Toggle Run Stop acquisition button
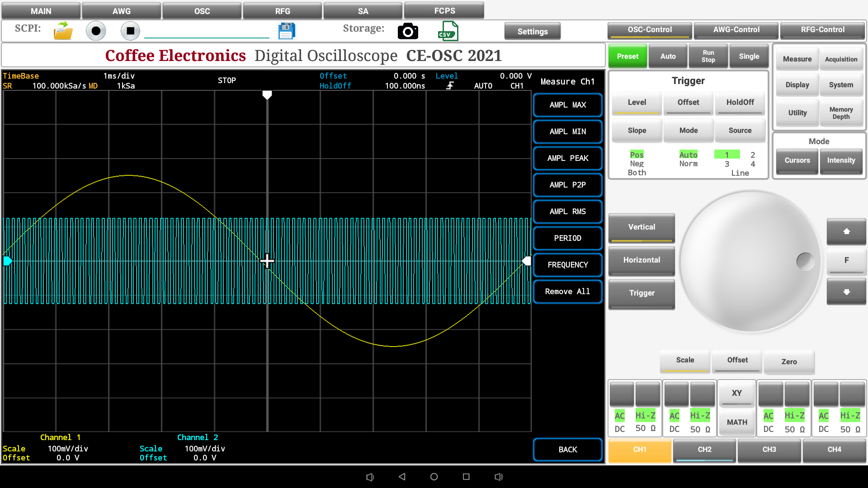The width and height of the screenshot is (868, 488). click(x=708, y=56)
